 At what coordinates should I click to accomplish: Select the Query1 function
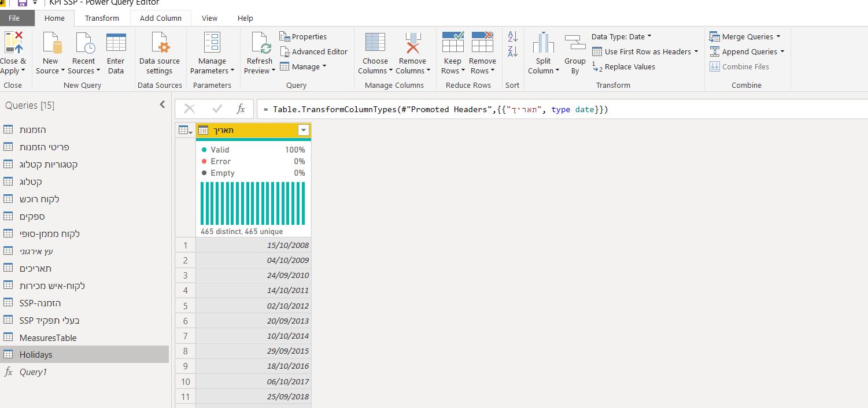click(84, 372)
